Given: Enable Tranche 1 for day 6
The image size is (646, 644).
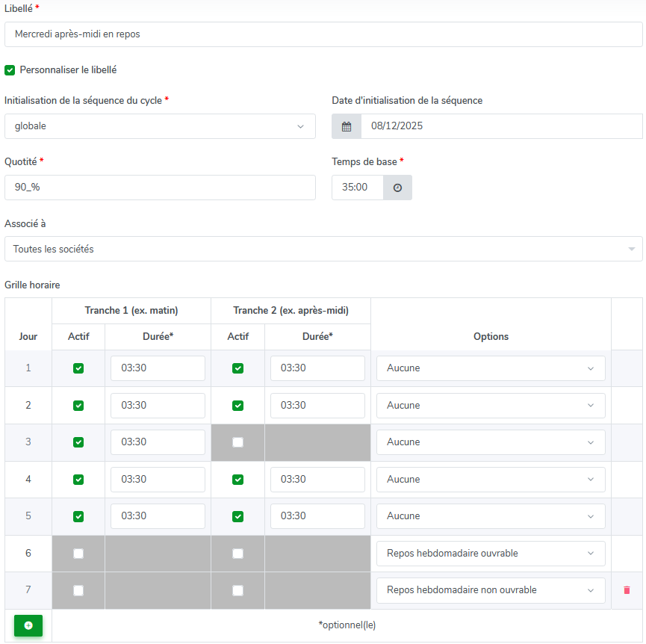Looking at the screenshot, I should click(x=78, y=554).
